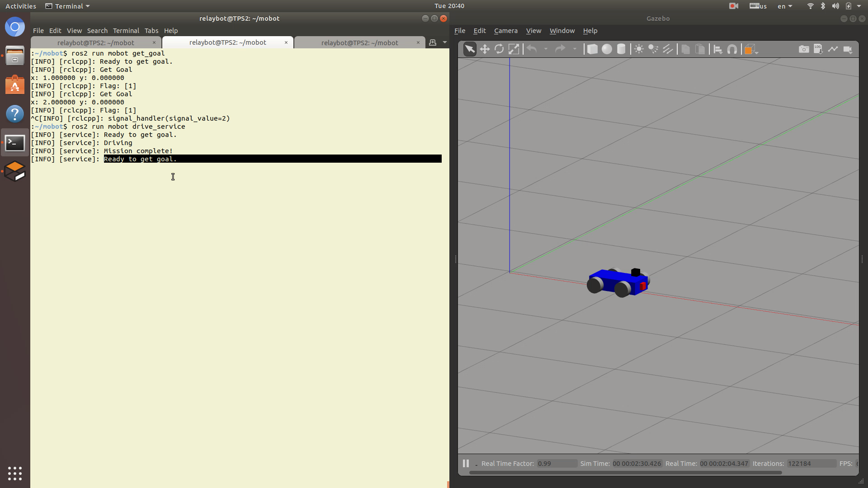Screen dimensions: 868x488
Task: Open the en language dropdown
Action: pos(785,6)
